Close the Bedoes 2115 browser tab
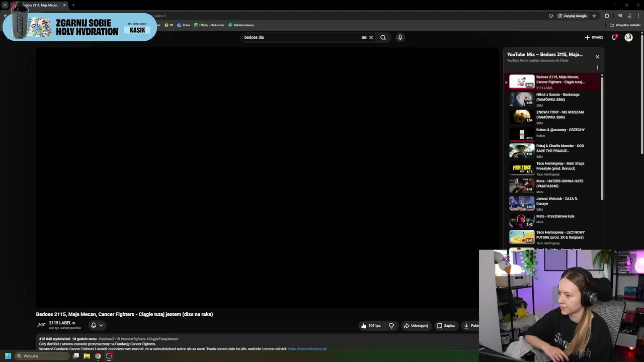This screenshot has width=644, height=362. click(x=64, y=5)
